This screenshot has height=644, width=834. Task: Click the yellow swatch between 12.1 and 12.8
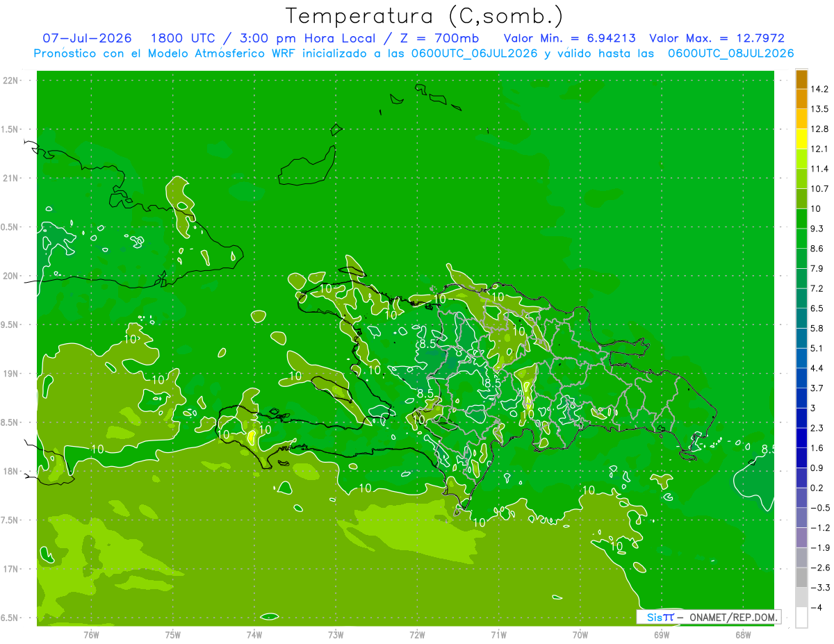coord(801,139)
